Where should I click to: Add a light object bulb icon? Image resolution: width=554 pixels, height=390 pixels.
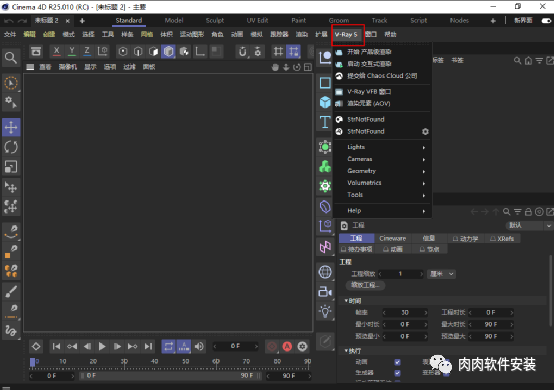click(x=325, y=311)
